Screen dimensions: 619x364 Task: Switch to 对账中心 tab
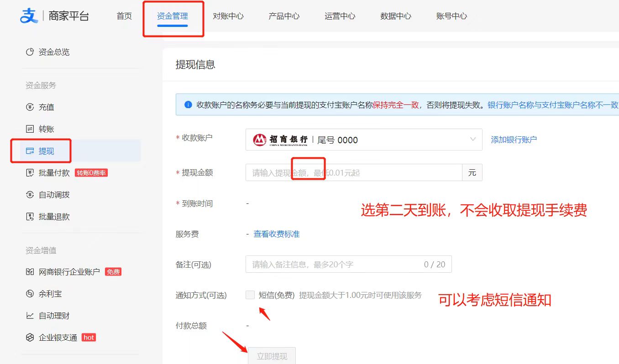tap(228, 16)
